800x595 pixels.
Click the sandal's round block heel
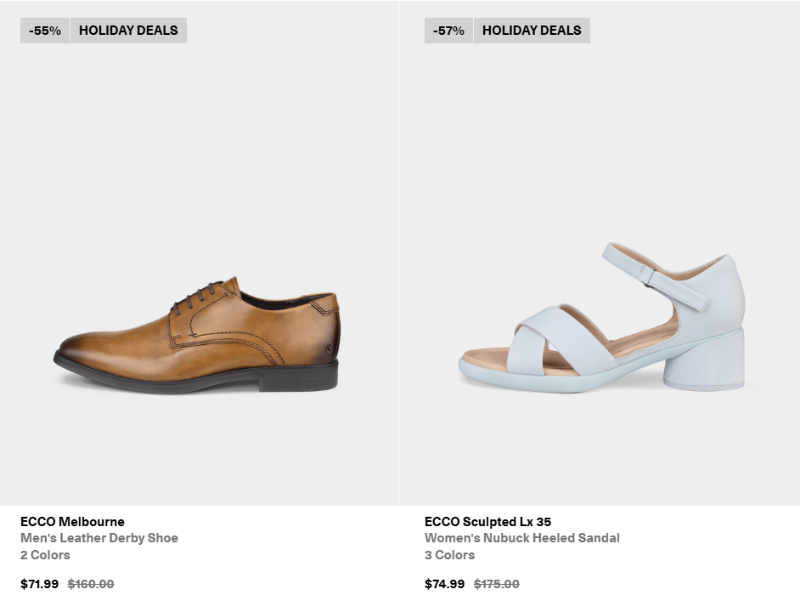pyautogui.click(x=704, y=361)
